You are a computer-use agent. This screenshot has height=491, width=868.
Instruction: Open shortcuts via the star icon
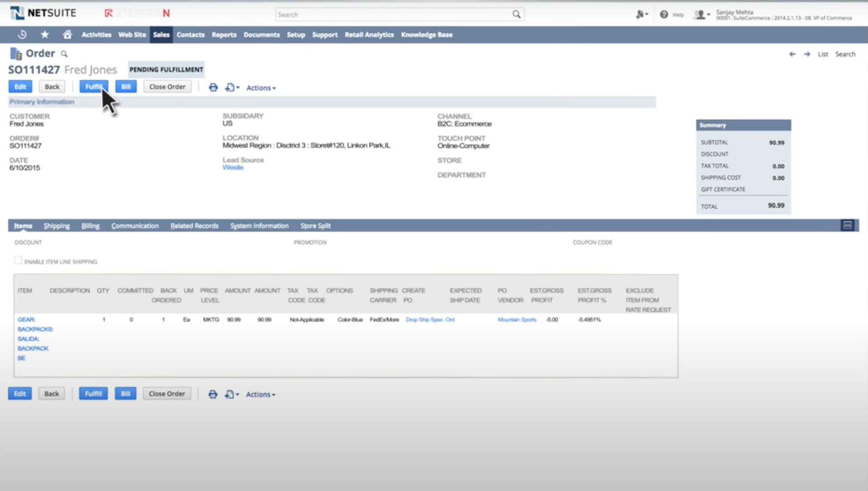click(44, 35)
